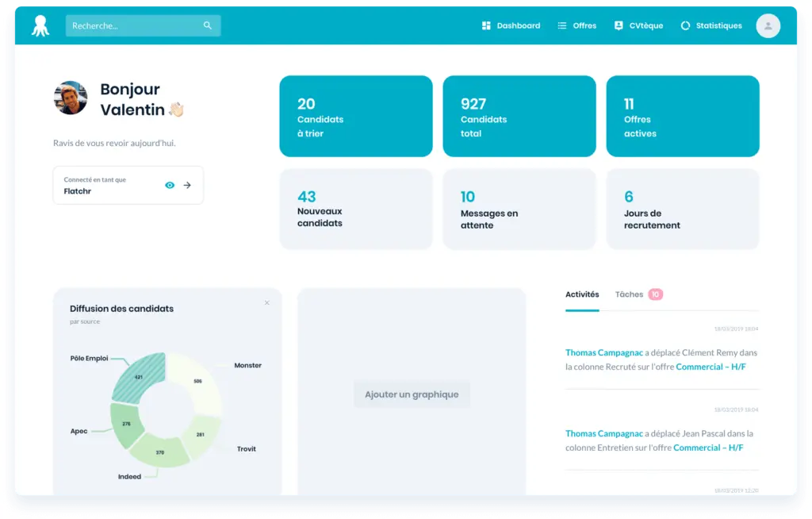Screen dimensions: 812x519
Task: Click the Pôle Emploi donut chart segment
Action: coord(139,376)
